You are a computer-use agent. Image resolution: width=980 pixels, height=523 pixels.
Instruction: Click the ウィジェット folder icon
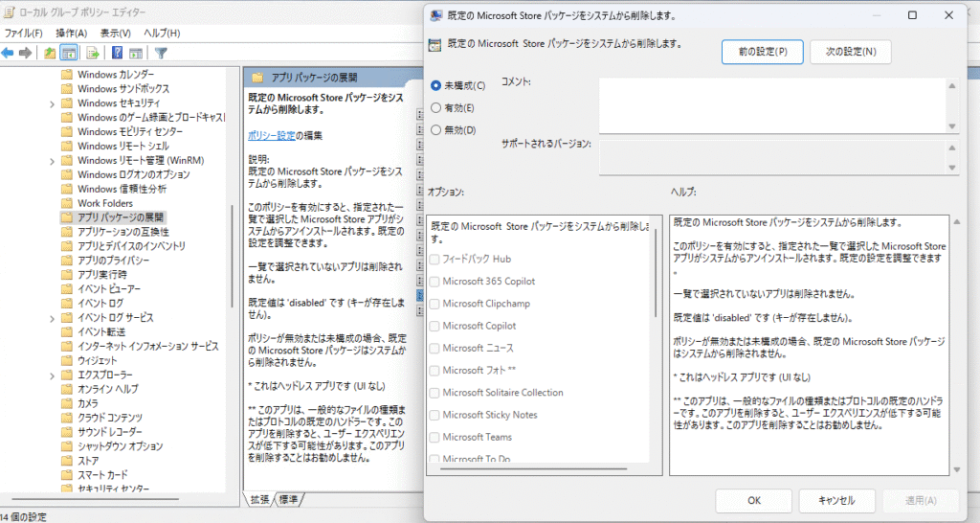pyautogui.click(x=67, y=360)
